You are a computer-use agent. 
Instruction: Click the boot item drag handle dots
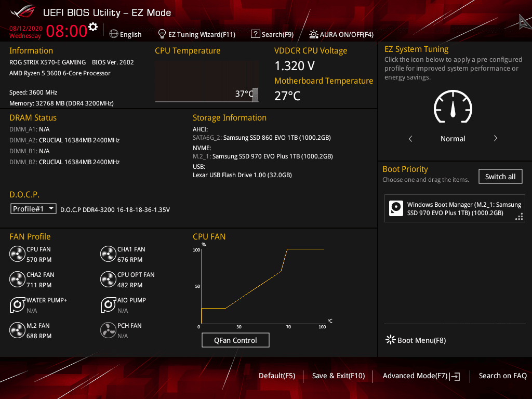(519, 217)
